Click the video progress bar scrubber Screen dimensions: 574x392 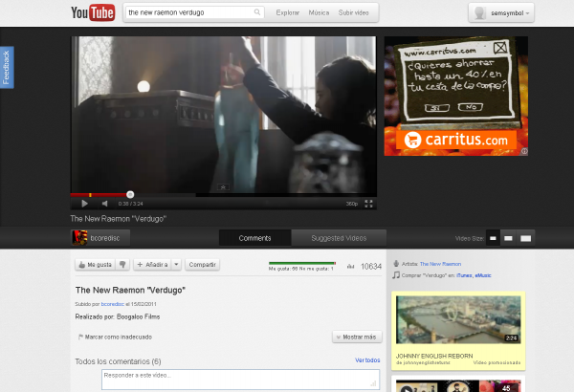(x=130, y=194)
